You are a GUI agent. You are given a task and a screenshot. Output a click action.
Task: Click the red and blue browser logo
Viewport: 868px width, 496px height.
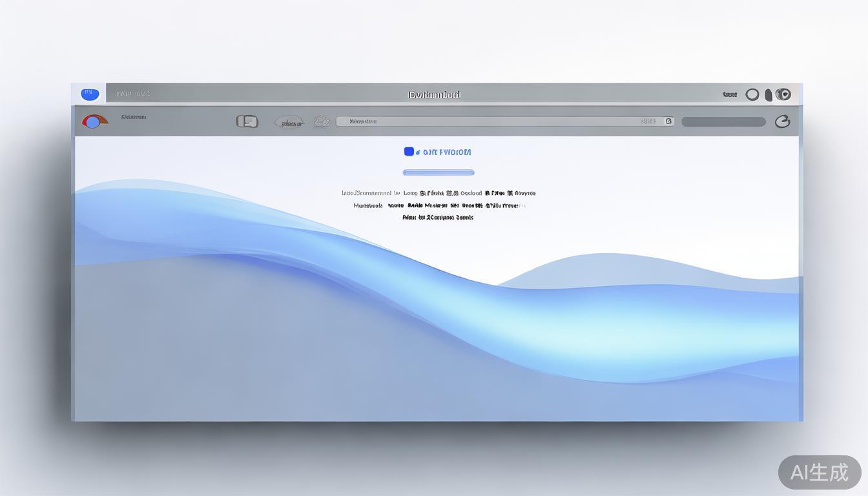coord(94,121)
